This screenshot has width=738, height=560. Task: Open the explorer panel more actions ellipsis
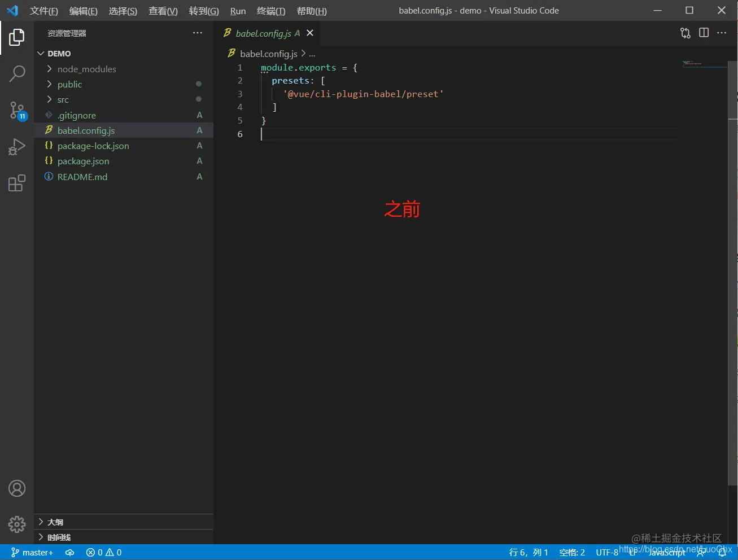point(198,33)
